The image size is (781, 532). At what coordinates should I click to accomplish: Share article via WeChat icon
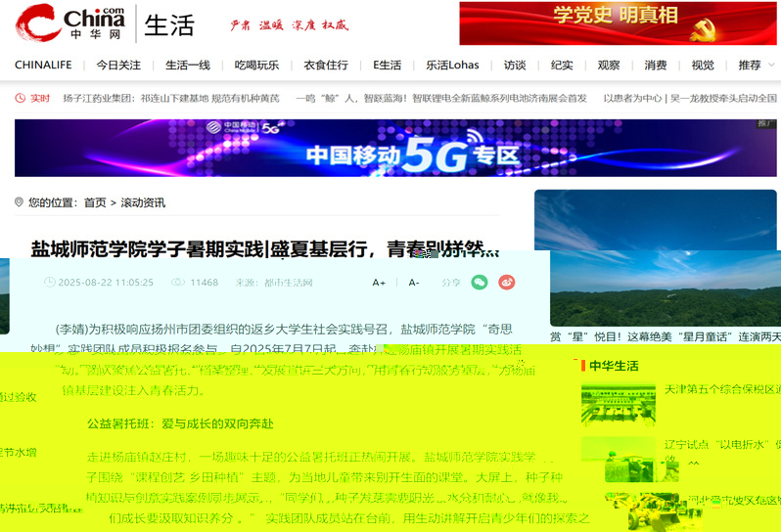tap(479, 282)
